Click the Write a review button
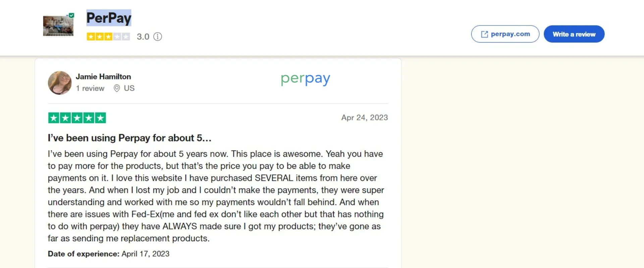This screenshot has height=268, width=644. tap(574, 34)
